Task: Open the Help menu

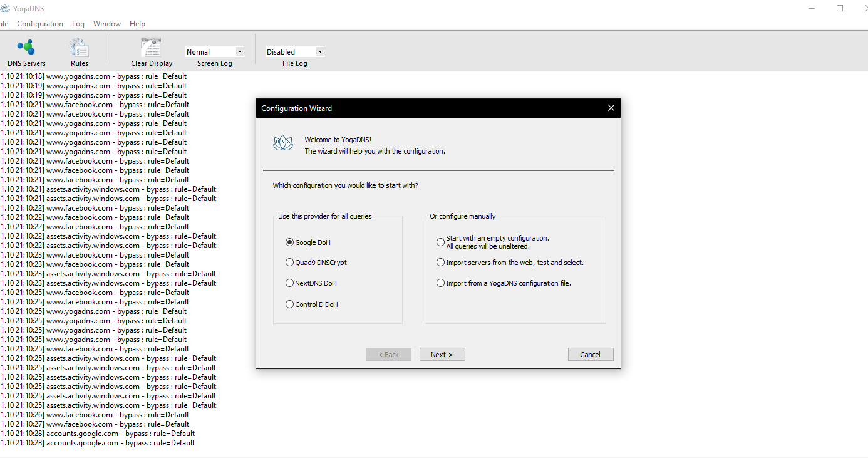Action: (137, 24)
